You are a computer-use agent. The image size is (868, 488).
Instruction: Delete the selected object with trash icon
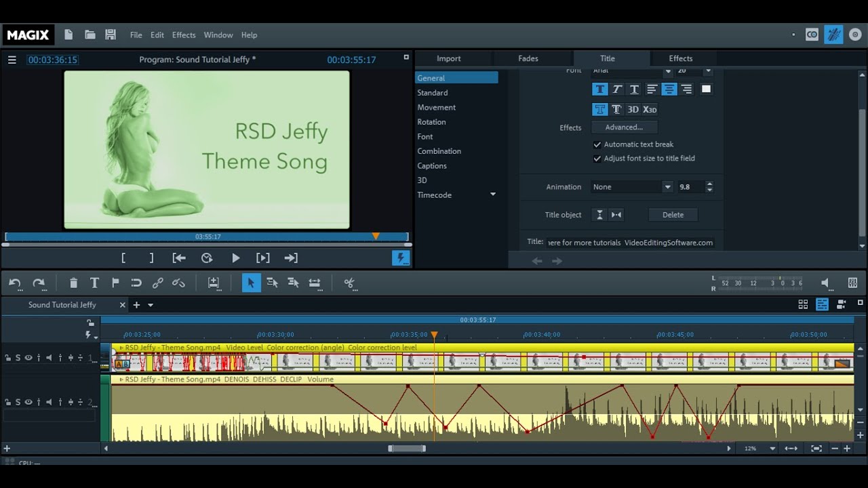click(x=73, y=283)
